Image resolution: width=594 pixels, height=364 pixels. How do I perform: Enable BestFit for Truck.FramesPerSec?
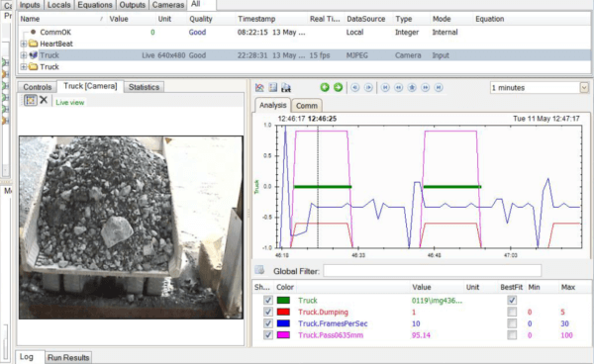point(512,323)
